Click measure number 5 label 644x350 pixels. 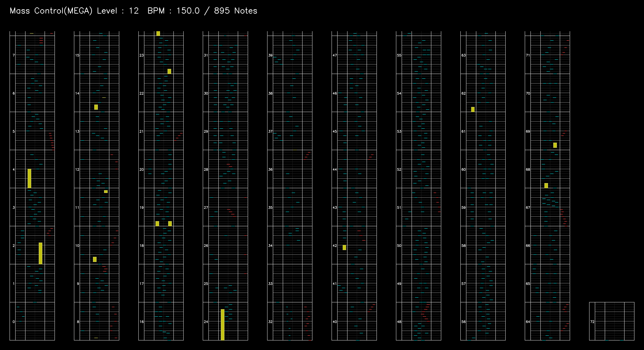(x=14, y=131)
